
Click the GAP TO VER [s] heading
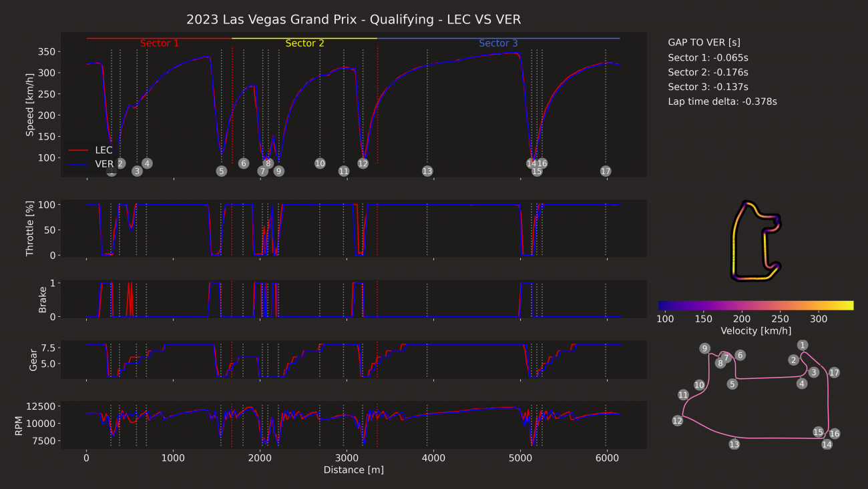tap(704, 42)
